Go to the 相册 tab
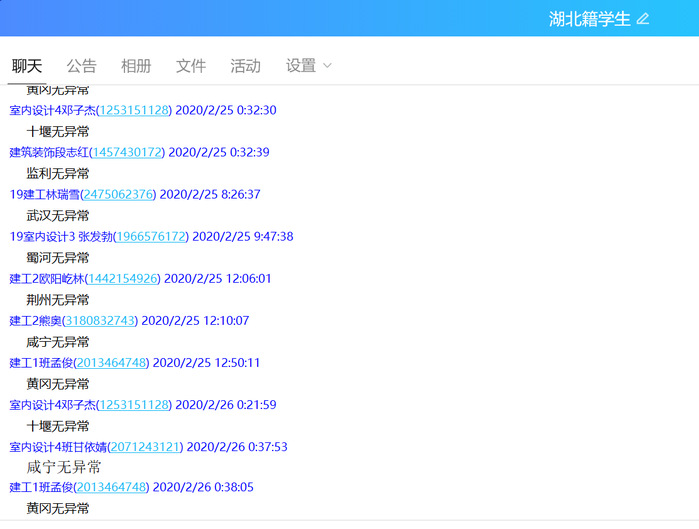Image resolution: width=699 pixels, height=529 pixels. tap(136, 66)
